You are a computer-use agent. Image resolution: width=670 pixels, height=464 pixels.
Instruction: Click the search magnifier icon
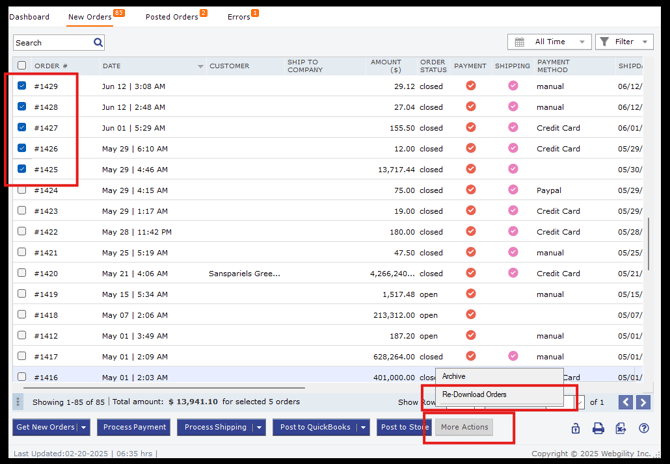click(98, 43)
